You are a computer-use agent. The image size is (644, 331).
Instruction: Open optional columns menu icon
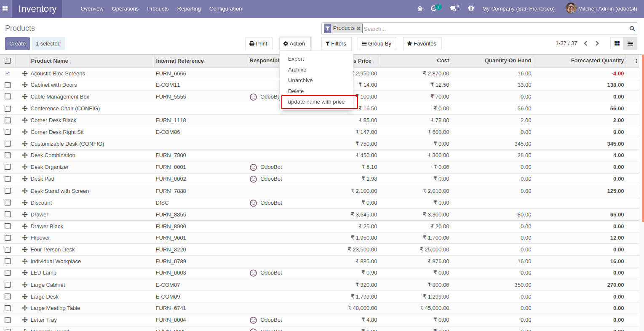coord(636,61)
